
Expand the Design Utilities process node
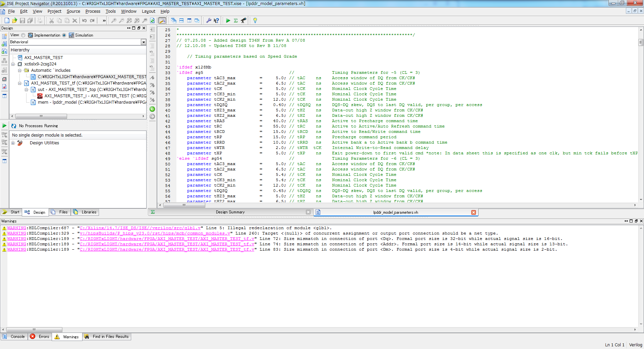point(13,143)
